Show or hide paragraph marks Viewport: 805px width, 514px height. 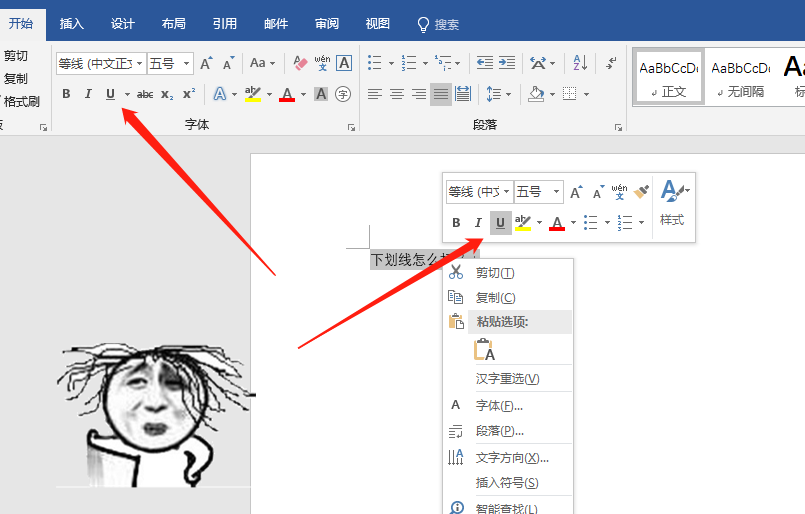[x=611, y=63]
